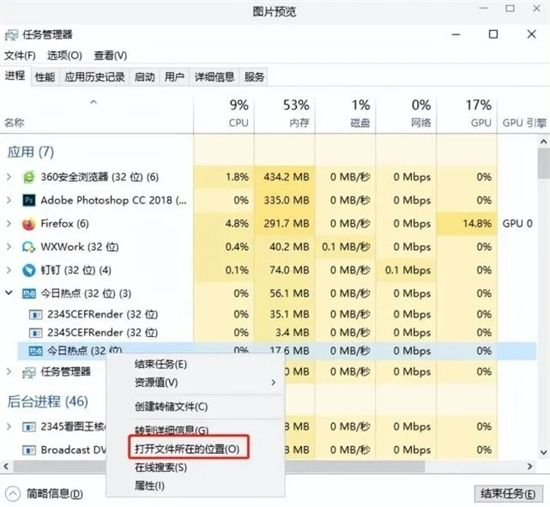Viewport: 550px width, 507px height.
Task: Collapse the 今日热点 (3) process group
Action: [9, 293]
